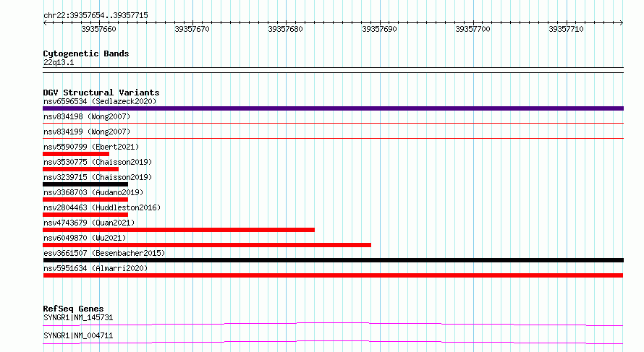The image size is (644, 352).
Task: Select variant label nsv3530775 (Chaisson2019)
Action: click(x=98, y=162)
